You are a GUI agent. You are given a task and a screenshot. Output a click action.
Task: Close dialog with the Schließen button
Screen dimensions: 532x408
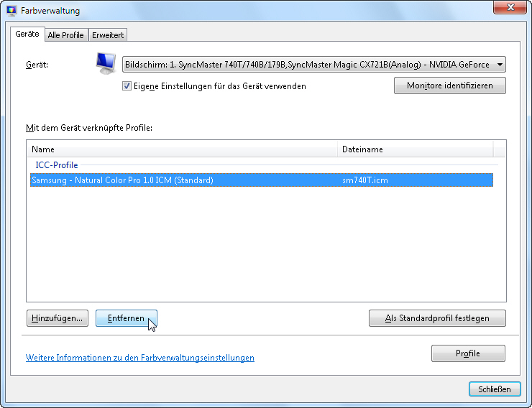tap(494, 389)
